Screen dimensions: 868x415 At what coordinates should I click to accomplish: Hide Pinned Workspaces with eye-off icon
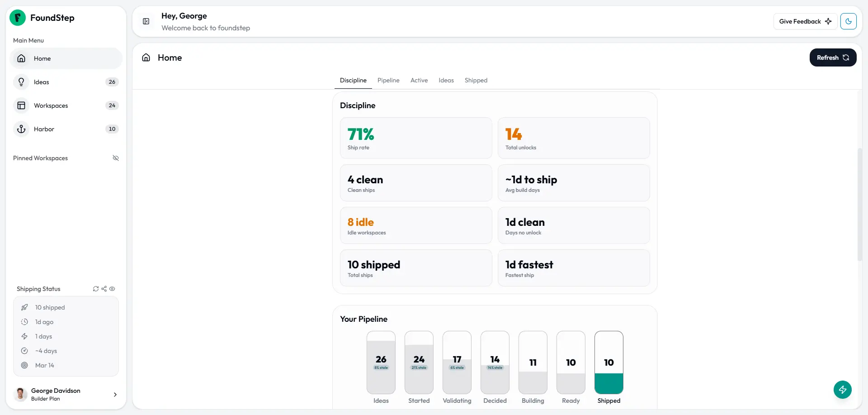[x=116, y=158]
